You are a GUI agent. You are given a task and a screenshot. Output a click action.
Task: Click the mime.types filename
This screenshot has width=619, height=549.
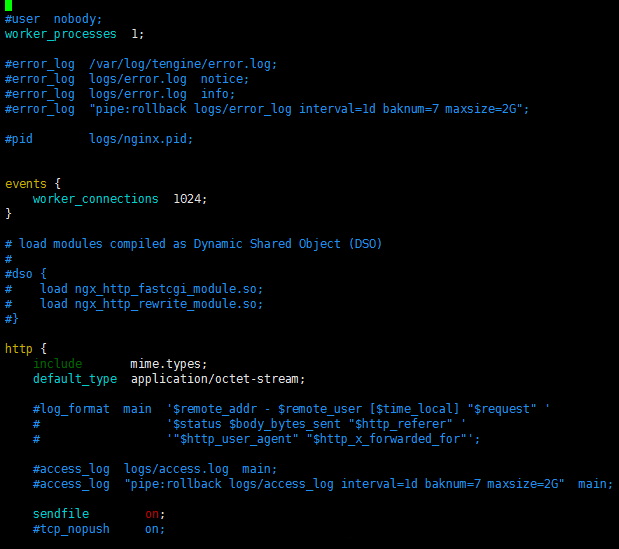point(168,364)
